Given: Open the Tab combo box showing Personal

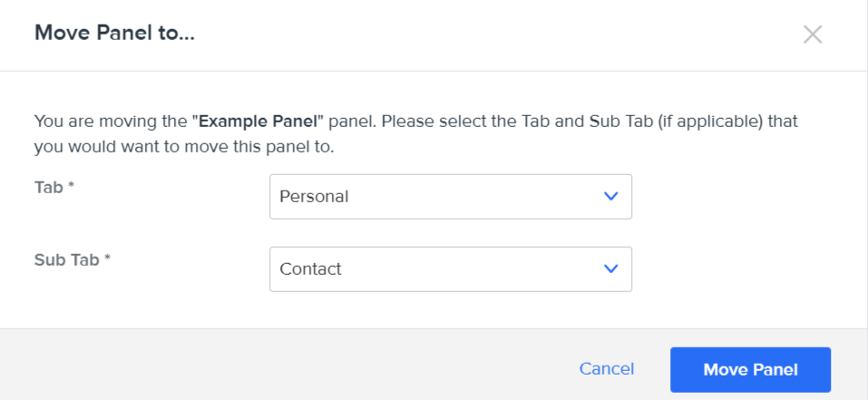Looking at the screenshot, I should click(450, 197).
